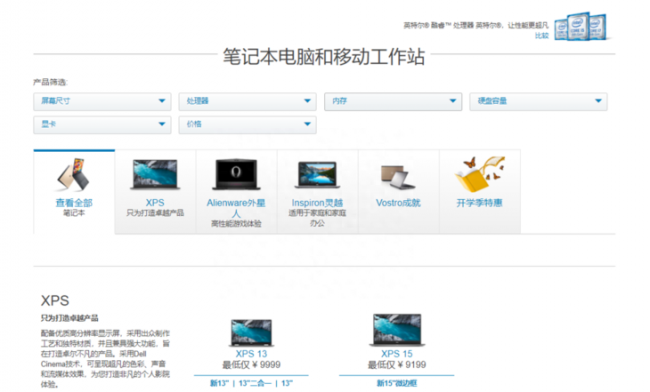
Task: Expand the 硬盘容量 filter dropdown
Action: pos(538,101)
